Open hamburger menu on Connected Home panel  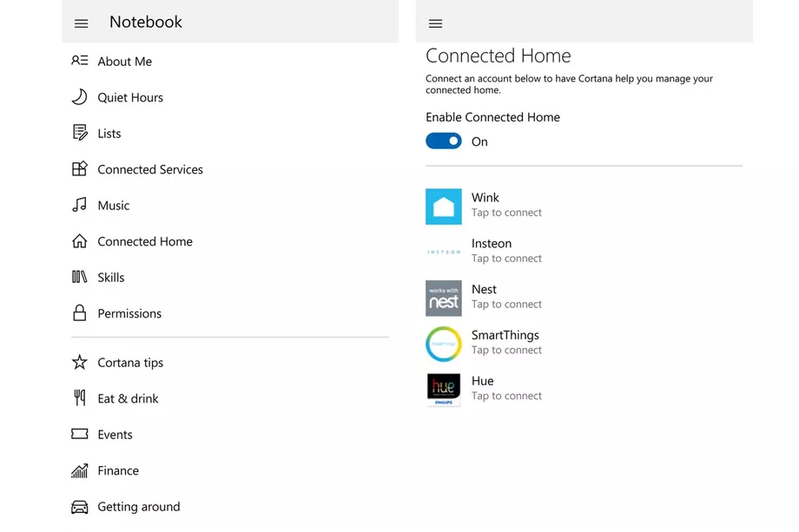pos(436,23)
